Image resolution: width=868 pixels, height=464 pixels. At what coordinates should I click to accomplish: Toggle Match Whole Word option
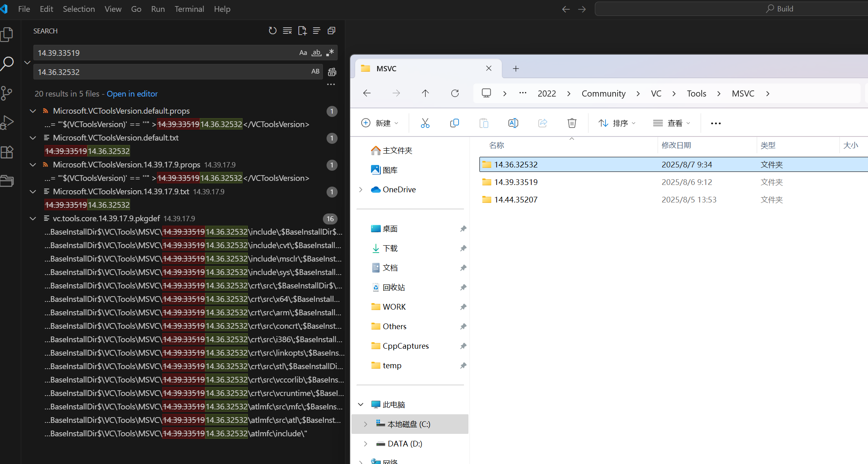316,53
